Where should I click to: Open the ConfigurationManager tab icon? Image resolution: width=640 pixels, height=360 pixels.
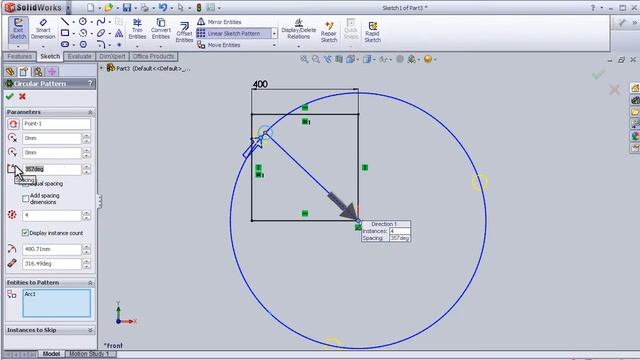pos(38,72)
